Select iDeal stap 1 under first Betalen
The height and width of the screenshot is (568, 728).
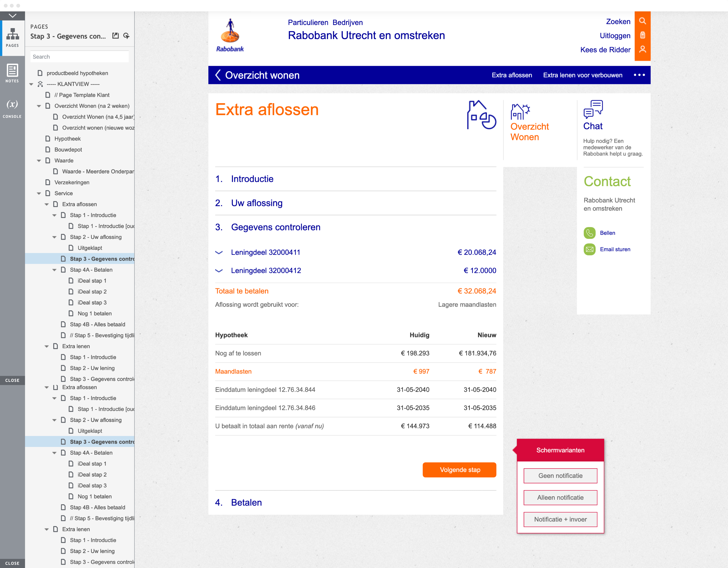click(x=92, y=281)
